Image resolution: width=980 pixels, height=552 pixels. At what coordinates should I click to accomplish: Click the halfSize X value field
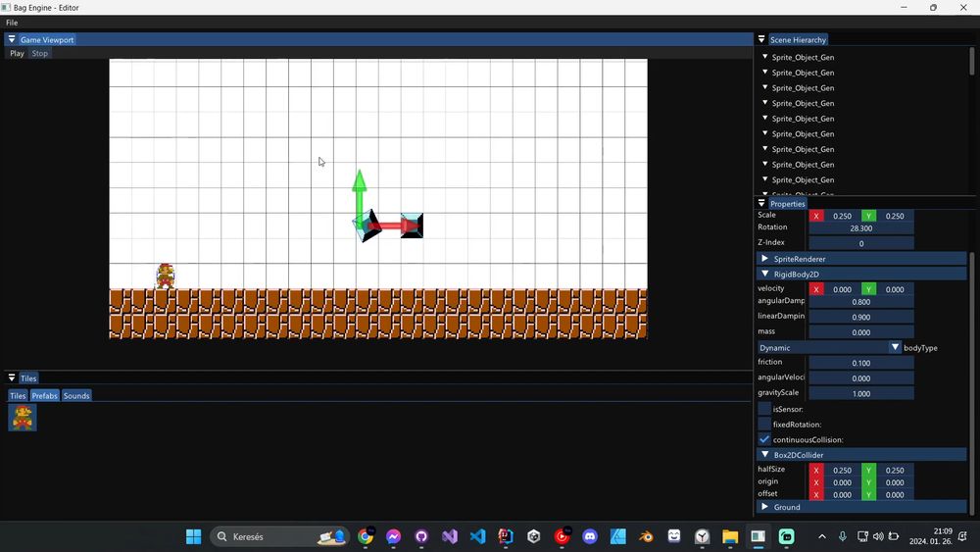(842, 470)
